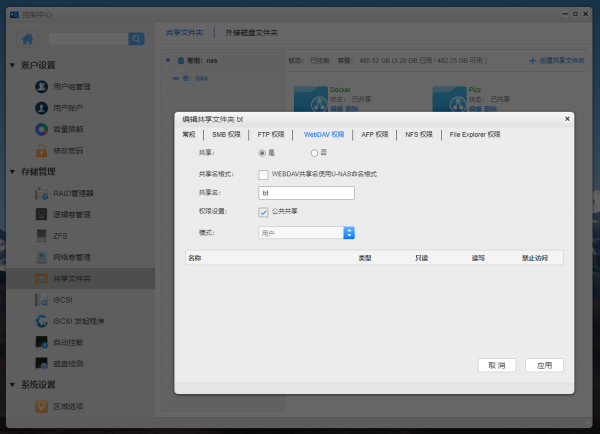Select the WebDAV 权限 tab
600x434 pixels.
click(324, 135)
